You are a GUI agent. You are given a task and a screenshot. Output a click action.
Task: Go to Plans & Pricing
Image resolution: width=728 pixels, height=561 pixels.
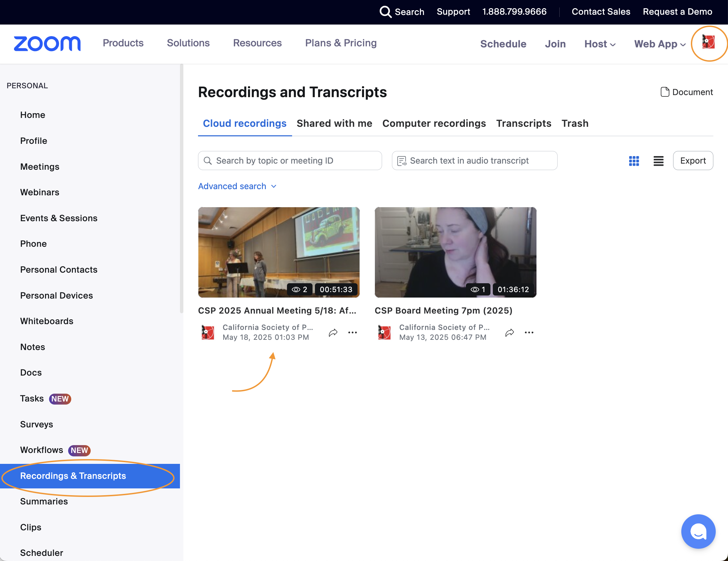[x=341, y=43]
